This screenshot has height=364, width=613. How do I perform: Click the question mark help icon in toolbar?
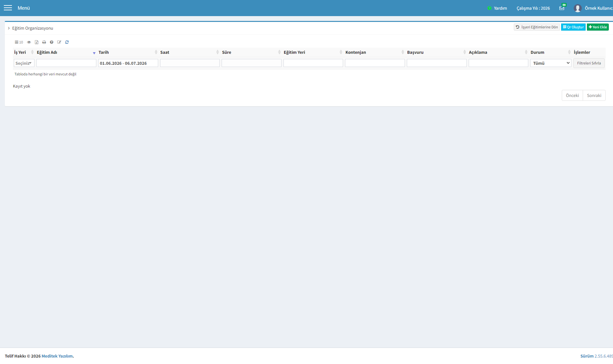(x=52, y=42)
